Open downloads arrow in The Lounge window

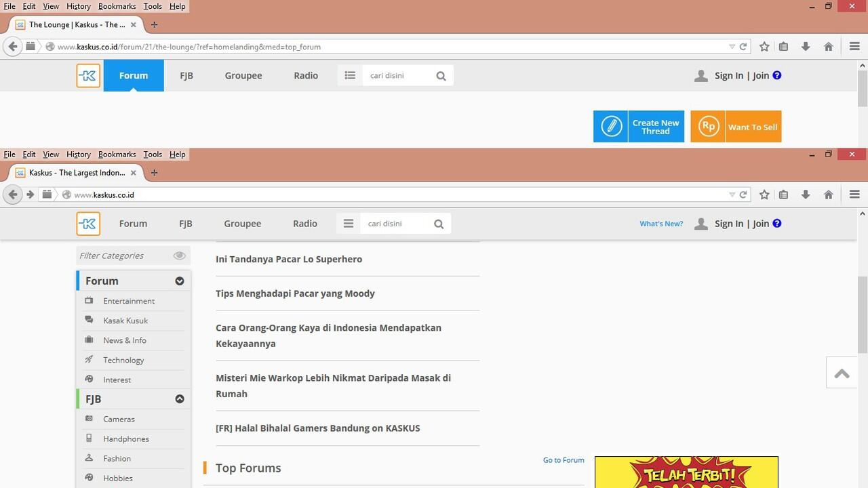(806, 47)
